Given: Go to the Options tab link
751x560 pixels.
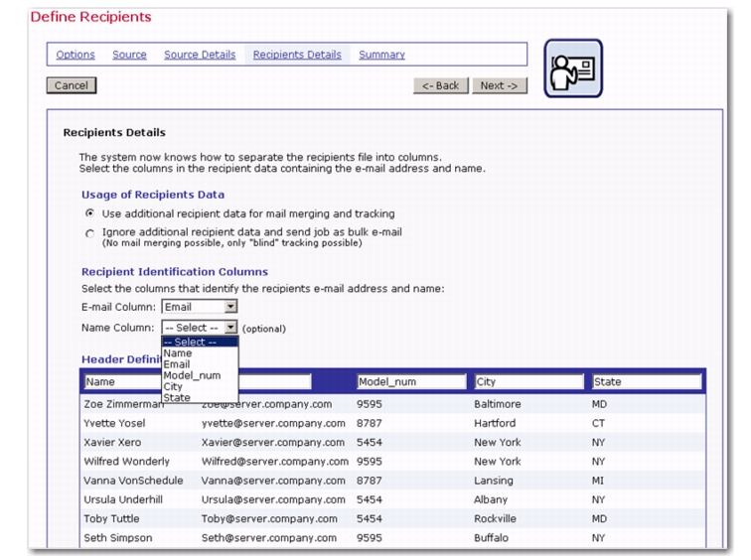Looking at the screenshot, I should coord(75,55).
